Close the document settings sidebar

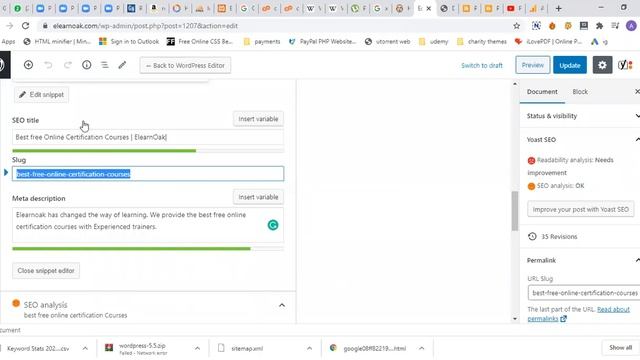pyautogui.click(x=637, y=91)
